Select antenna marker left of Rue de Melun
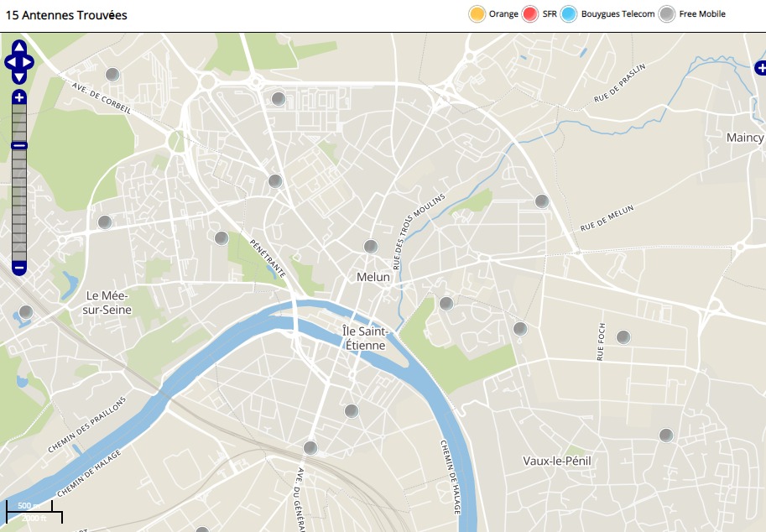 (542, 201)
